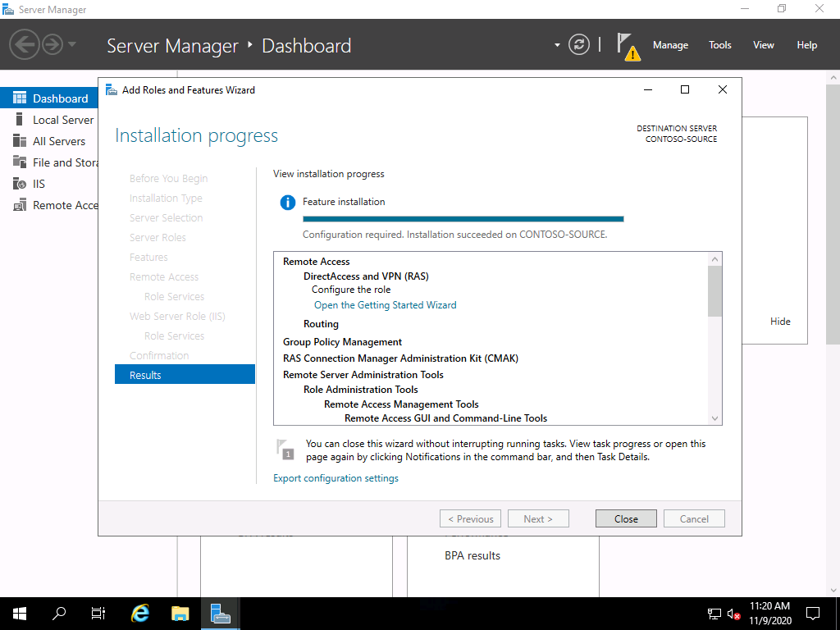Click the Server Manager taskbar icon
Screen dimensions: 840x630
pos(220,613)
